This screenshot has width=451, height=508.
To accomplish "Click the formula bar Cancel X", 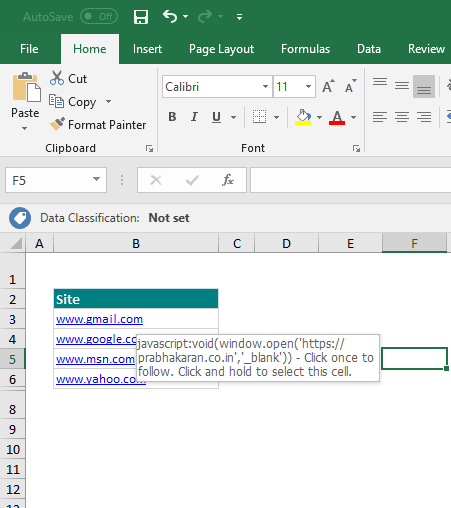I will pyautogui.click(x=156, y=180).
